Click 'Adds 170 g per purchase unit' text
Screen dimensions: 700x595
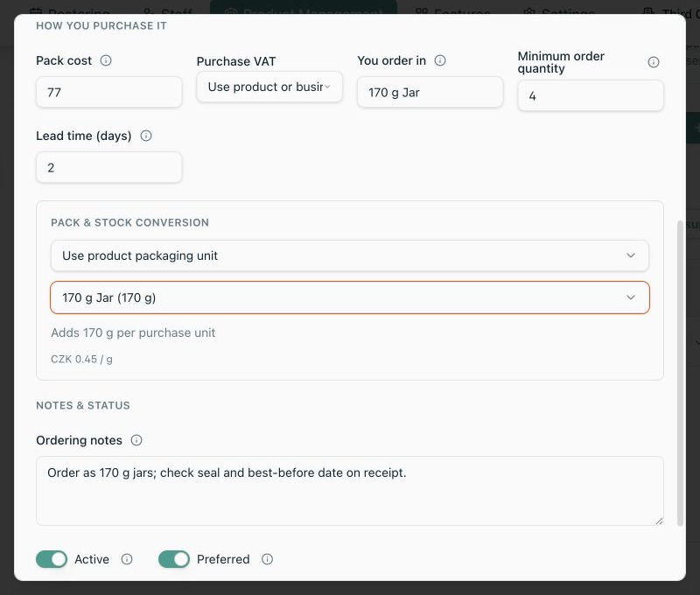133,332
